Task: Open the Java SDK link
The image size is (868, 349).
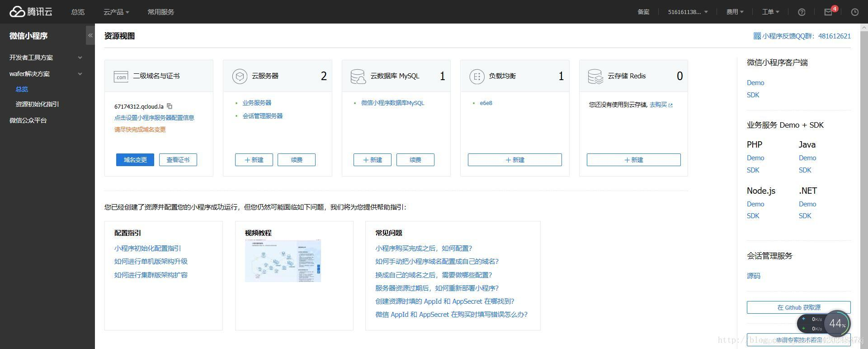Action: (805, 170)
